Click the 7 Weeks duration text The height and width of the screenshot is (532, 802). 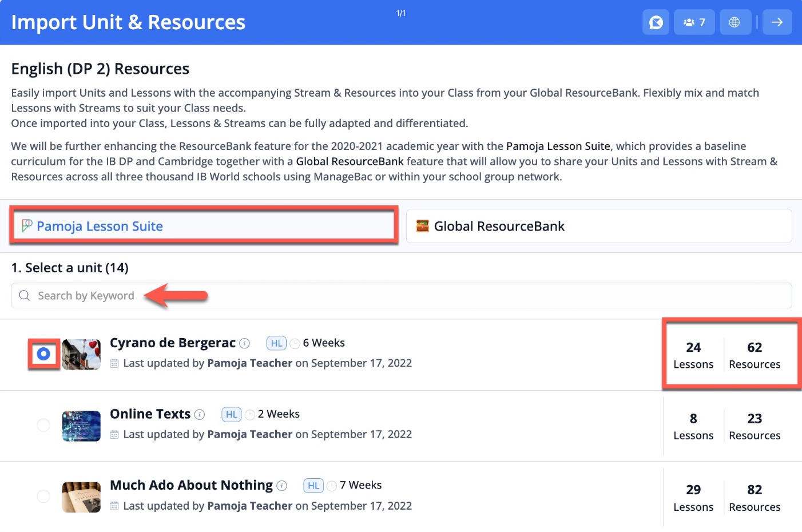pos(361,485)
